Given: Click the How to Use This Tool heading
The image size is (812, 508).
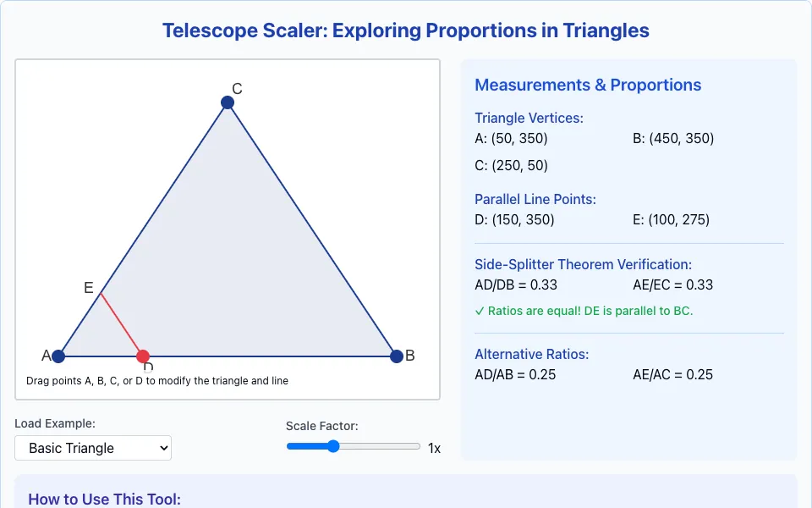Looking at the screenshot, I should (x=105, y=500).
